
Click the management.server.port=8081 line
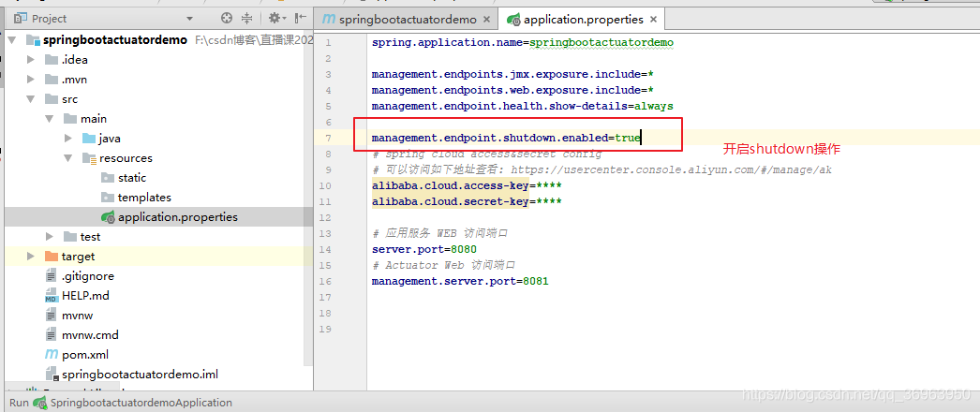(460, 281)
